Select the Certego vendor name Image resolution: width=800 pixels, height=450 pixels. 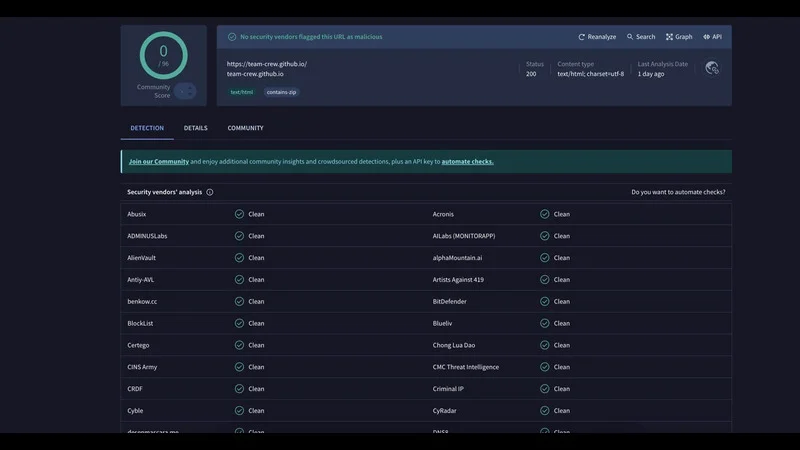point(138,345)
